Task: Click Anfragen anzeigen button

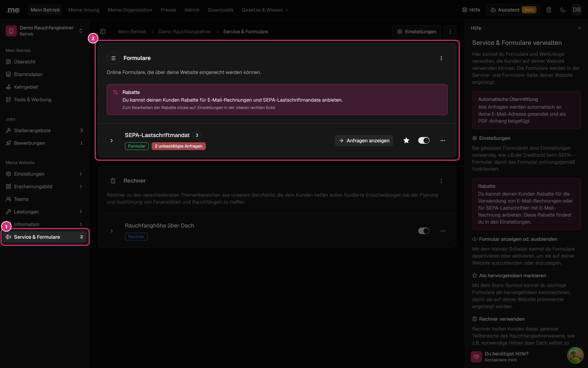Action: (364, 140)
